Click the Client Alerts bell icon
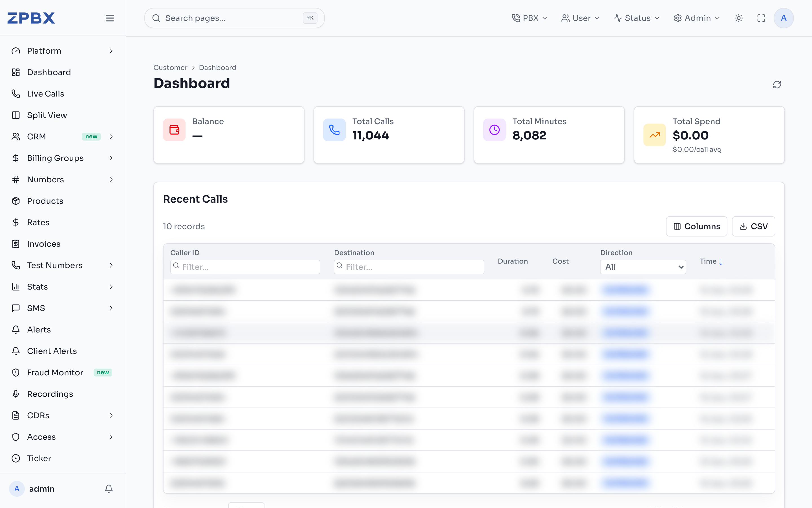This screenshot has height=508, width=812. tap(16, 351)
